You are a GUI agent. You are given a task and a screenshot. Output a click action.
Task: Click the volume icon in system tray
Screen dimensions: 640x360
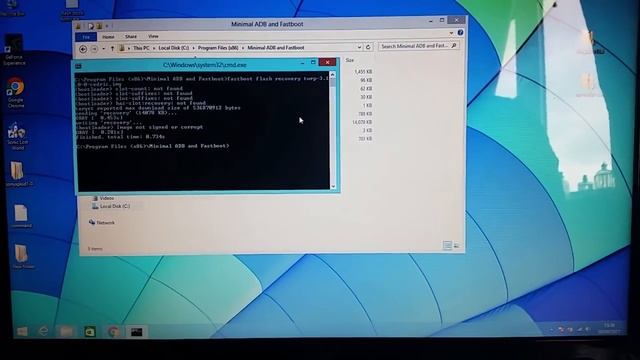point(588,329)
